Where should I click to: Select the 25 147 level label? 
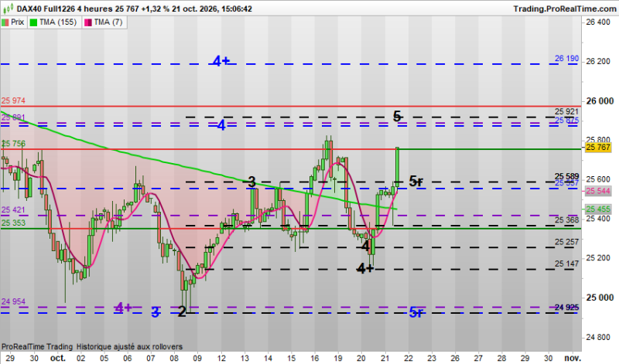tap(566, 264)
